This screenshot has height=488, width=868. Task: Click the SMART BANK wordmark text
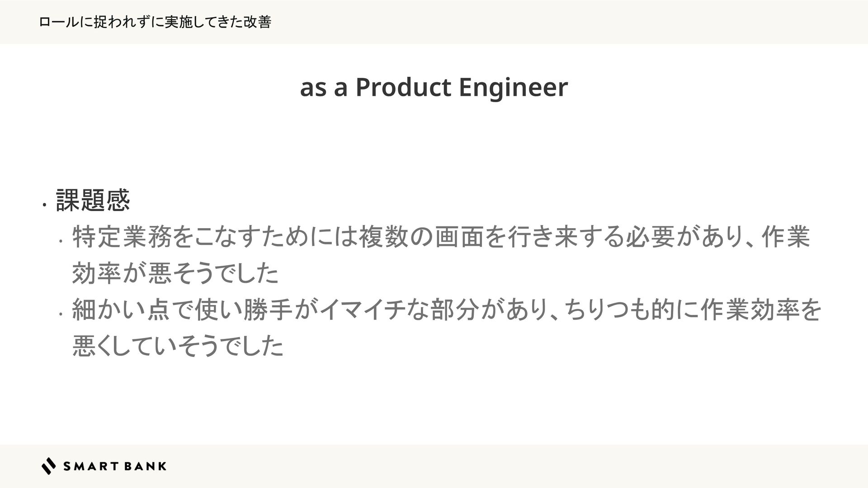(x=115, y=466)
